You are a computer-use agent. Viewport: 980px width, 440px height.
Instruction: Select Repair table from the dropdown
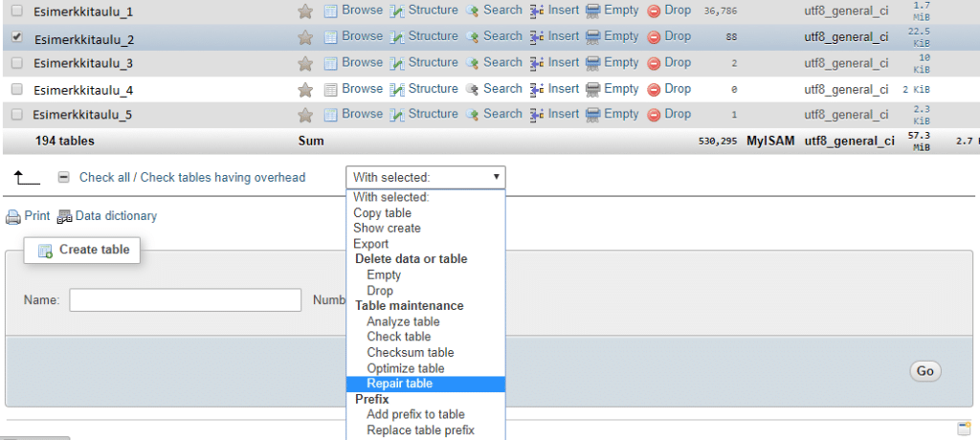pyautogui.click(x=399, y=384)
